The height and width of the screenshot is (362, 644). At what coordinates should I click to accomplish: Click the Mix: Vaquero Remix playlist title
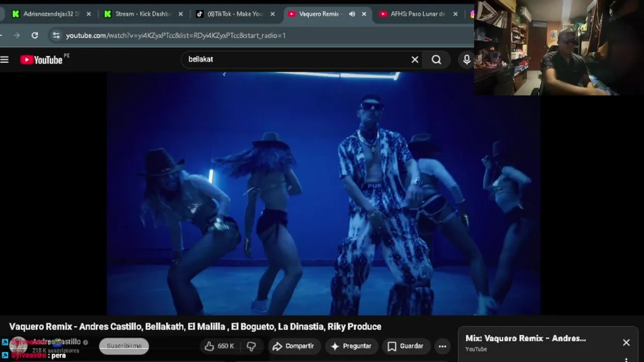tap(526, 338)
